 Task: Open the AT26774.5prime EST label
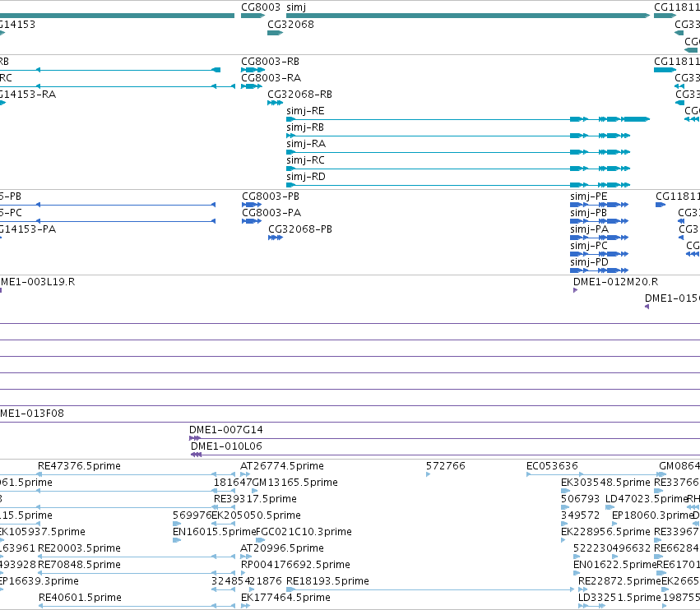(281, 466)
